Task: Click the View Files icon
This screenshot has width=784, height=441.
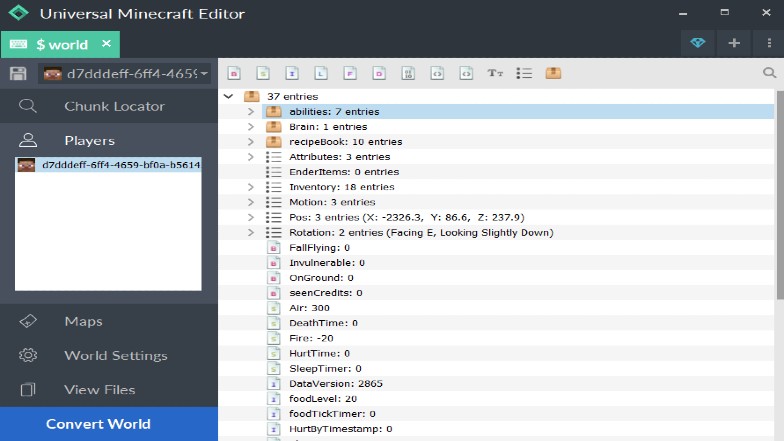Action: click(28, 389)
